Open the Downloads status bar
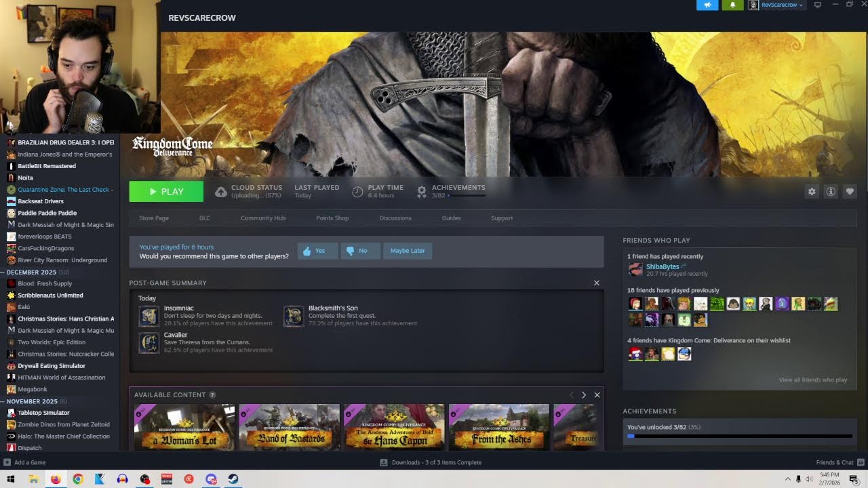 [x=431, y=463]
